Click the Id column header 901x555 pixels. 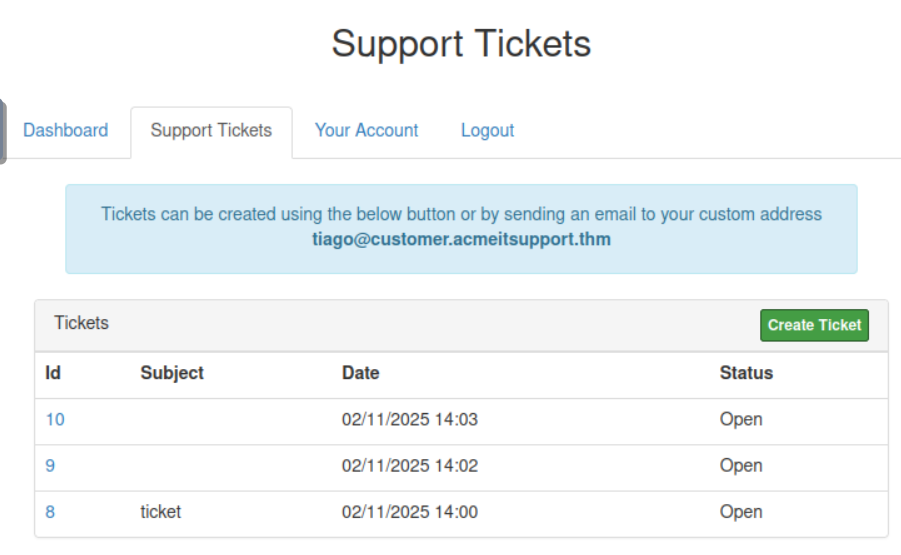[53, 373]
